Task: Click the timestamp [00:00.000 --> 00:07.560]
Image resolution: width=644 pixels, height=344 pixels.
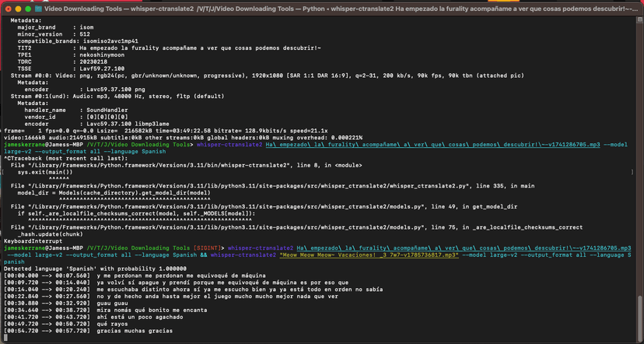Action: pos(46,274)
